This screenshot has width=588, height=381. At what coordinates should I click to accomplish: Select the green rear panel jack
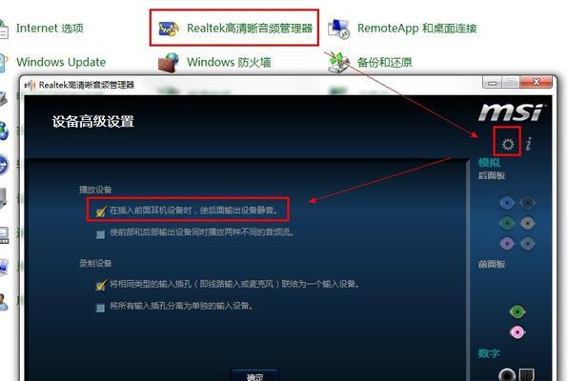[x=507, y=224]
